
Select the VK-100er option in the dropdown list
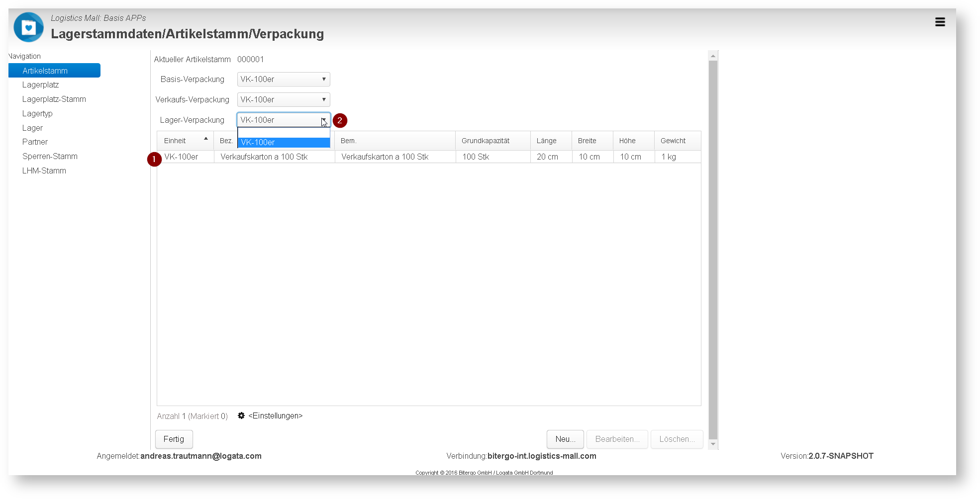(x=284, y=143)
